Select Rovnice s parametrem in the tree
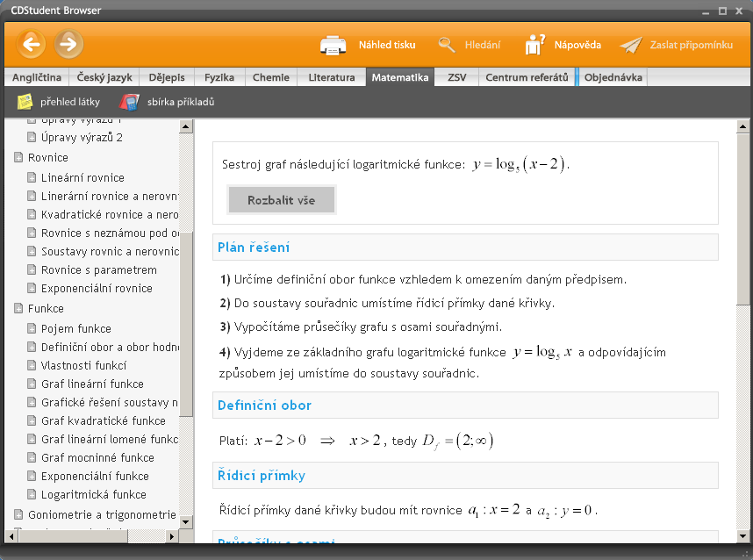This screenshot has height=560, width=753. [x=99, y=270]
